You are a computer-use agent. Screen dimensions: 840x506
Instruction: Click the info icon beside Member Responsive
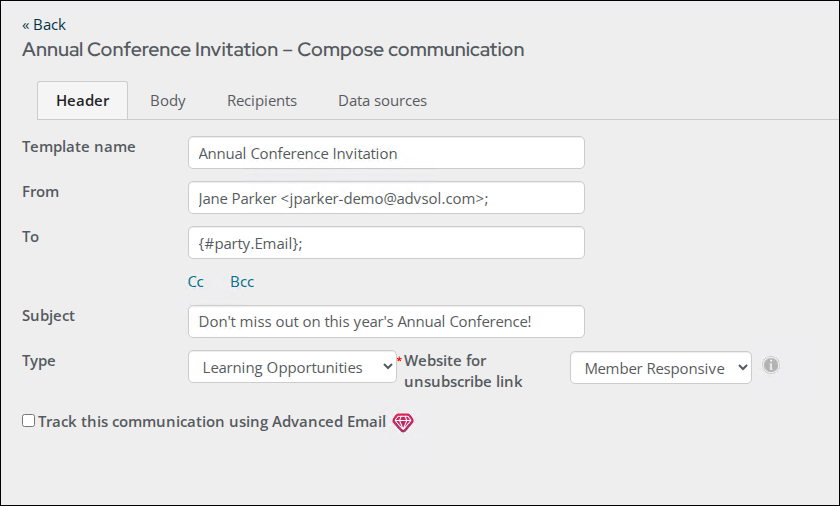pos(770,365)
